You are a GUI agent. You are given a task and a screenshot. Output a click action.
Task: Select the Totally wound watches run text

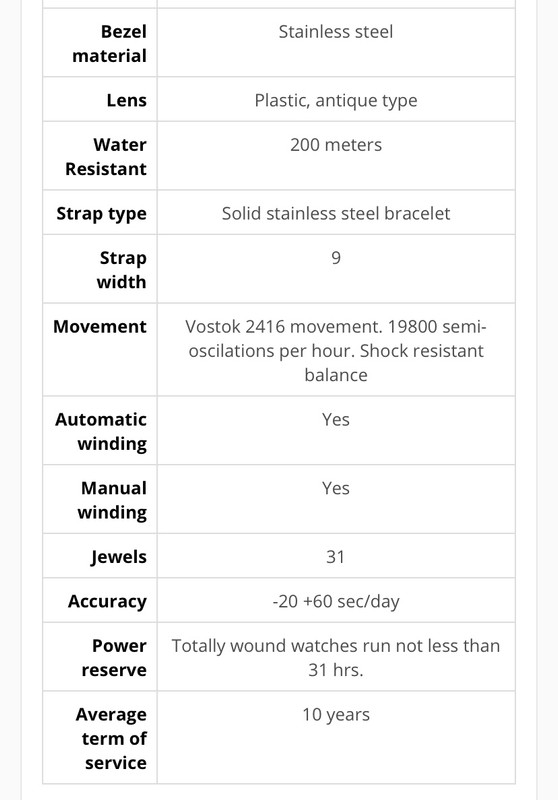click(x=336, y=658)
